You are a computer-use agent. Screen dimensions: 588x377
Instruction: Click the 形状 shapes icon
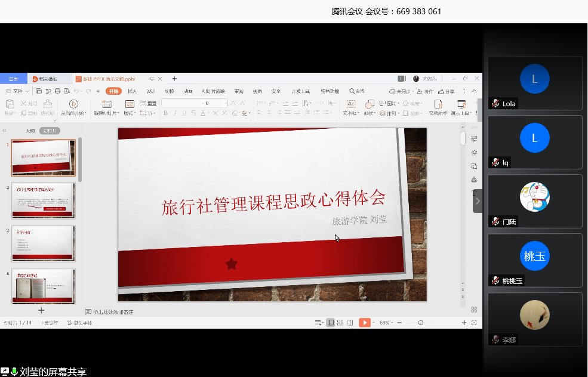click(x=369, y=104)
